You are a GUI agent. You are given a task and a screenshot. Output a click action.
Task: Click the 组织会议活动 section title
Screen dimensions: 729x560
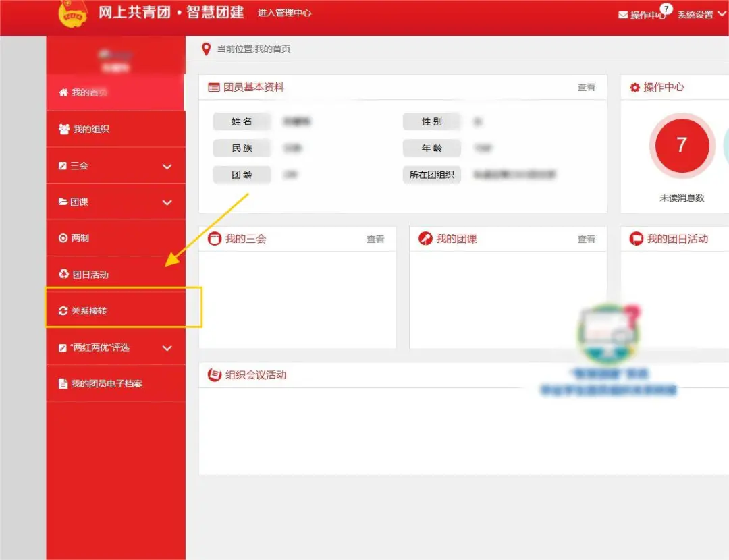256,375
